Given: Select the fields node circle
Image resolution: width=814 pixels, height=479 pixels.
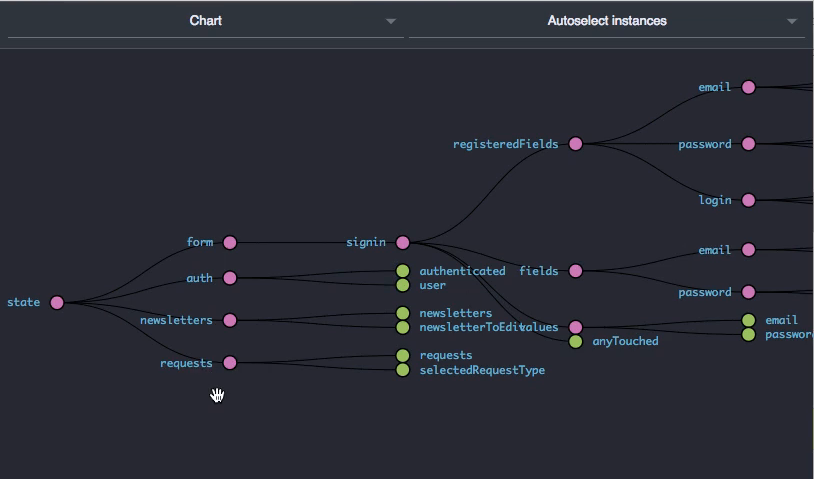Looking at the screenshot, I should (x=575, y=271).
